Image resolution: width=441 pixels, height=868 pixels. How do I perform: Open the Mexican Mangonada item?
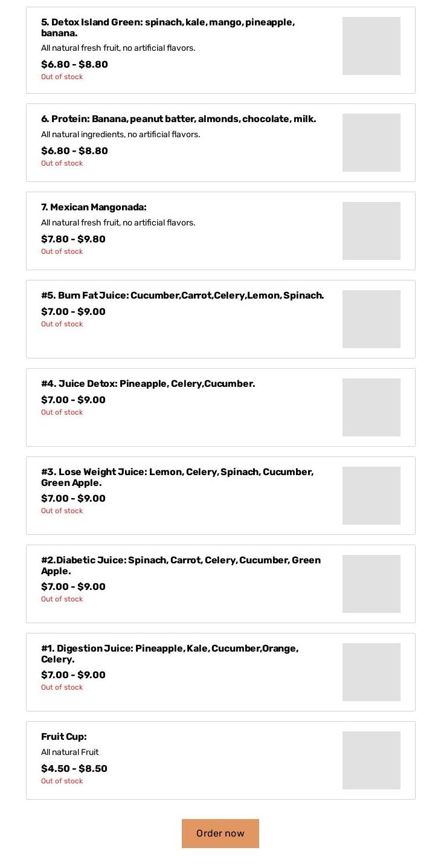point(94,207)
